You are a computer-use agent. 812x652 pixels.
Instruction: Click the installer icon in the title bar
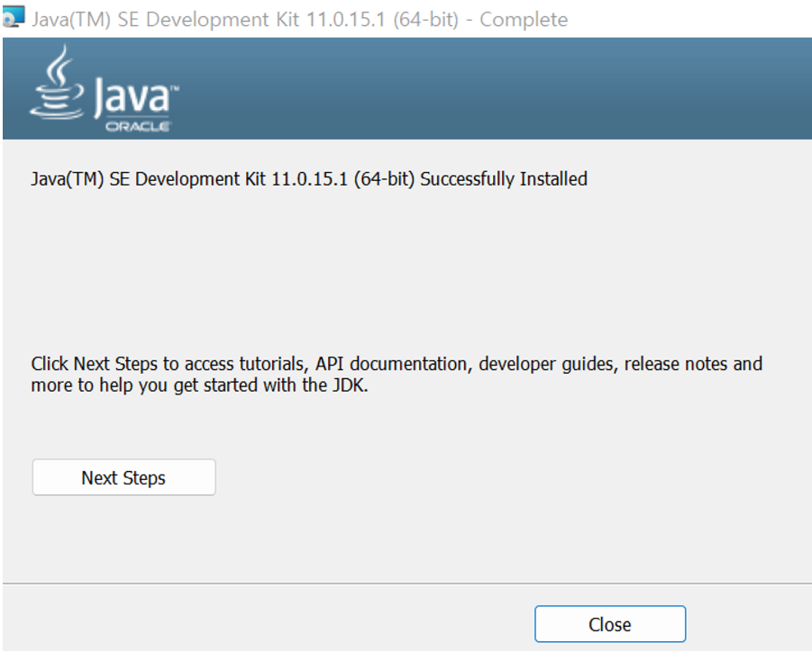(14, 16)
